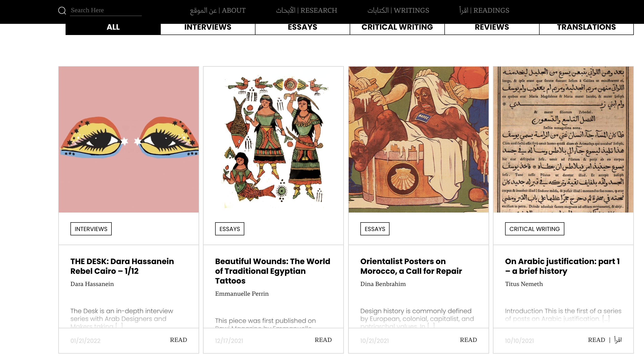Click the magnifying glass search icon
644x356 pixels.
click(x=62, y=10)
